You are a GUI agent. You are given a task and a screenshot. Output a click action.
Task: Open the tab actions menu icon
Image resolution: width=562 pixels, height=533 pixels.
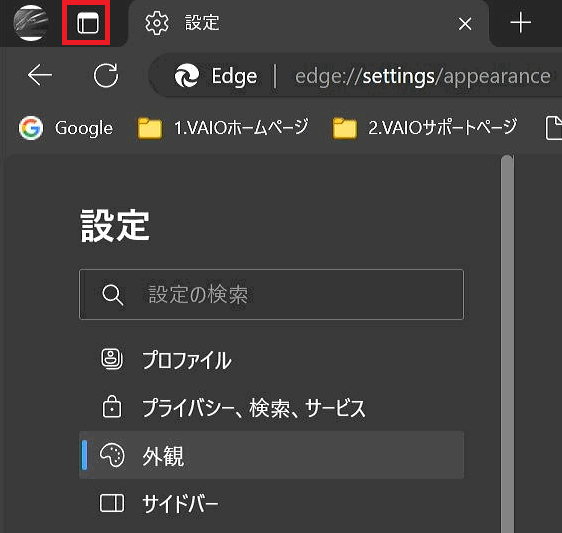point(87,23)
